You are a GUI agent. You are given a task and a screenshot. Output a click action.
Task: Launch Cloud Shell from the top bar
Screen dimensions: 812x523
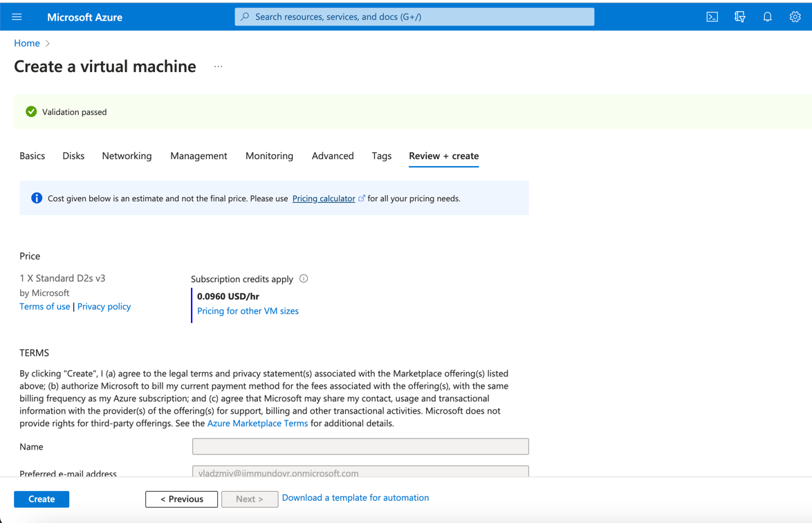click(x=712, y=17)
